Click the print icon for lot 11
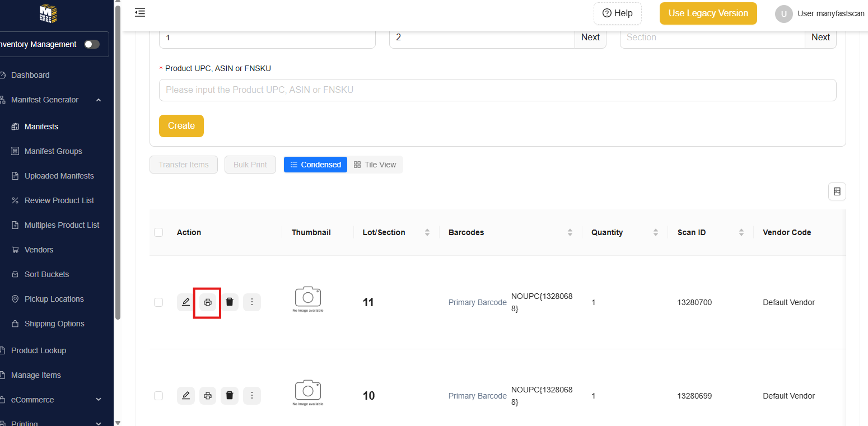This screenshot has height=426, width=868. click(208, 302)
